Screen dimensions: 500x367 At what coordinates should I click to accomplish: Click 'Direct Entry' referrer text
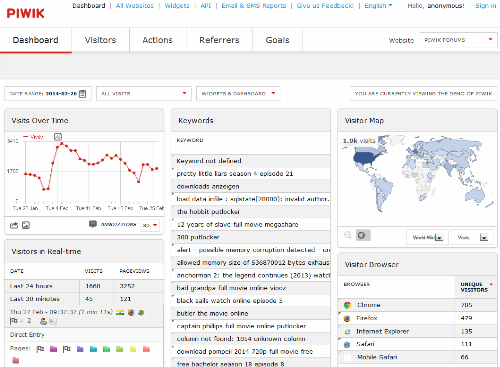[x=27, y=334]
